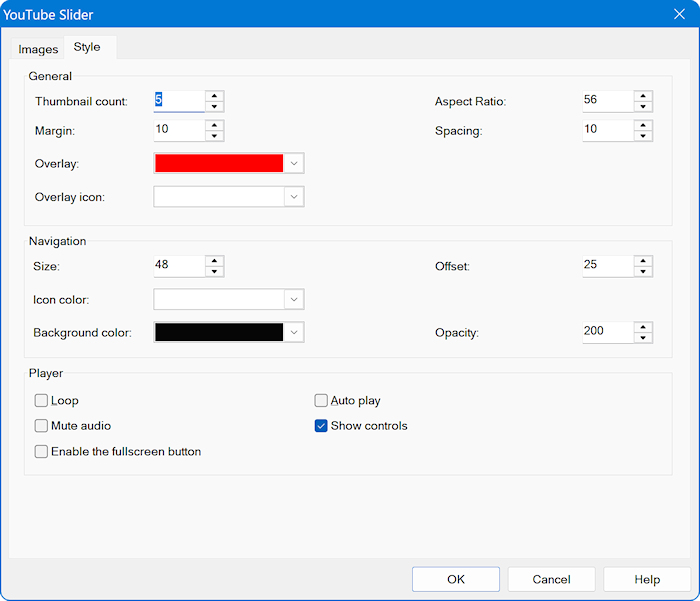This screenshot has width=700, height=601.
Task: Increase Thumbnail count with up arrow
Action: pos(214,96)
